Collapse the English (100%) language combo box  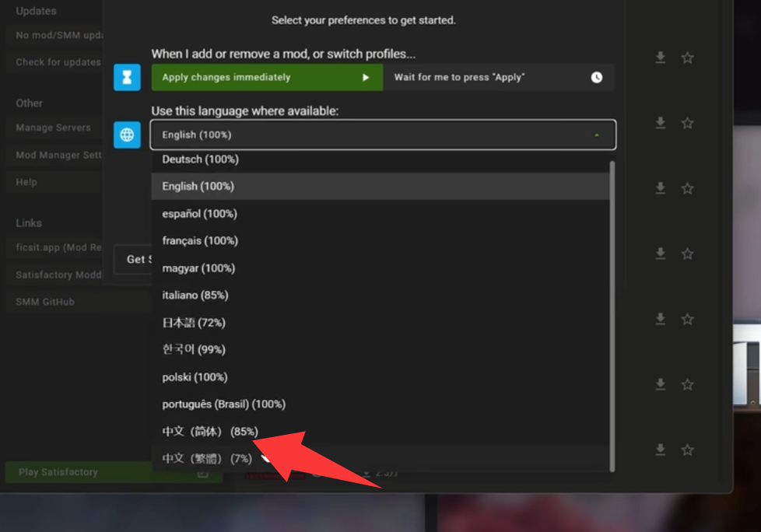pyautogui.click(x=382, y=135)
